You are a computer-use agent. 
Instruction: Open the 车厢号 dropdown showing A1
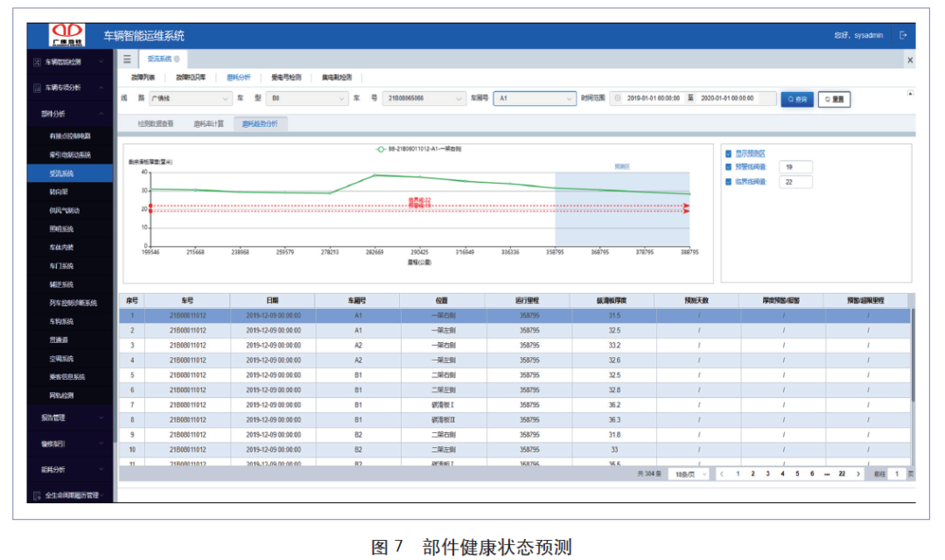tap(534, 99)
